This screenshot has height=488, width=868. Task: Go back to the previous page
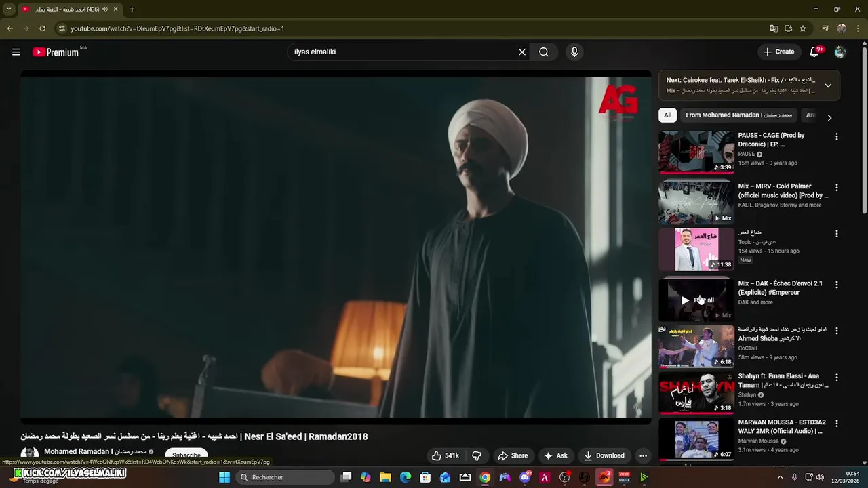pos(9,28)
